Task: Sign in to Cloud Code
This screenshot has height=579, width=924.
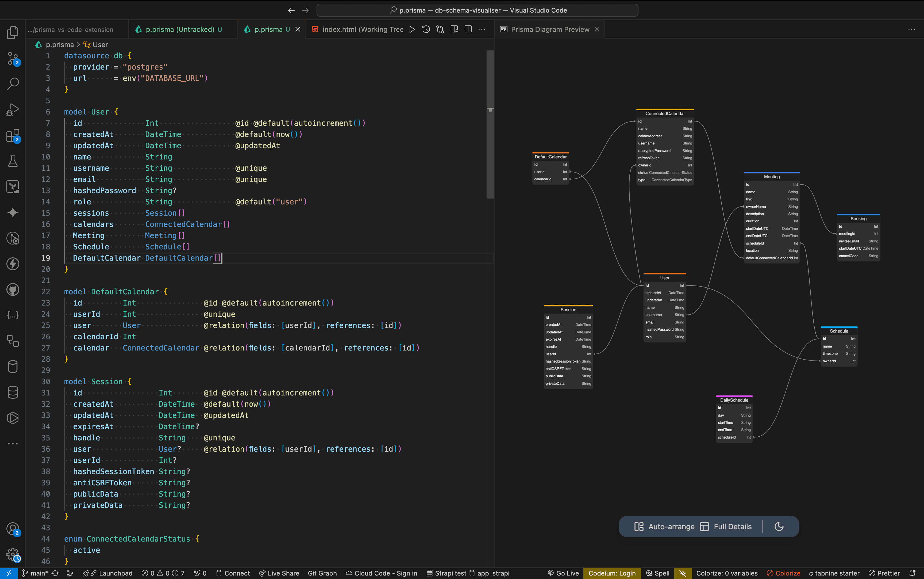Action: click(381, 573)
